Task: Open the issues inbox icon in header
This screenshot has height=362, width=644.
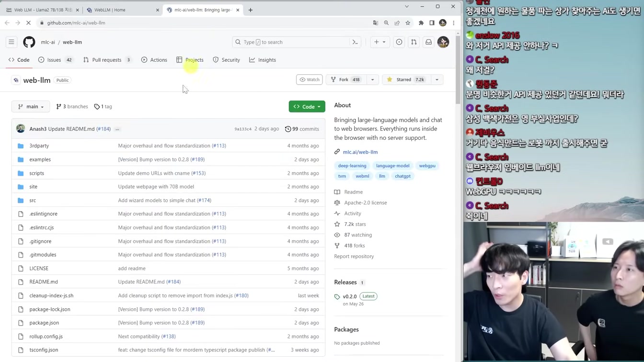Action: click(x=399, y=42)
